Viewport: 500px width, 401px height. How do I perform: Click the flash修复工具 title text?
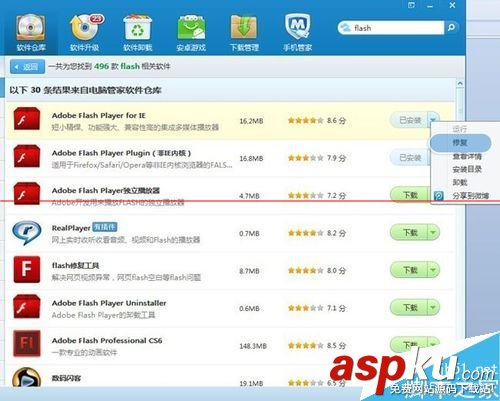click(x=75, y=265)
